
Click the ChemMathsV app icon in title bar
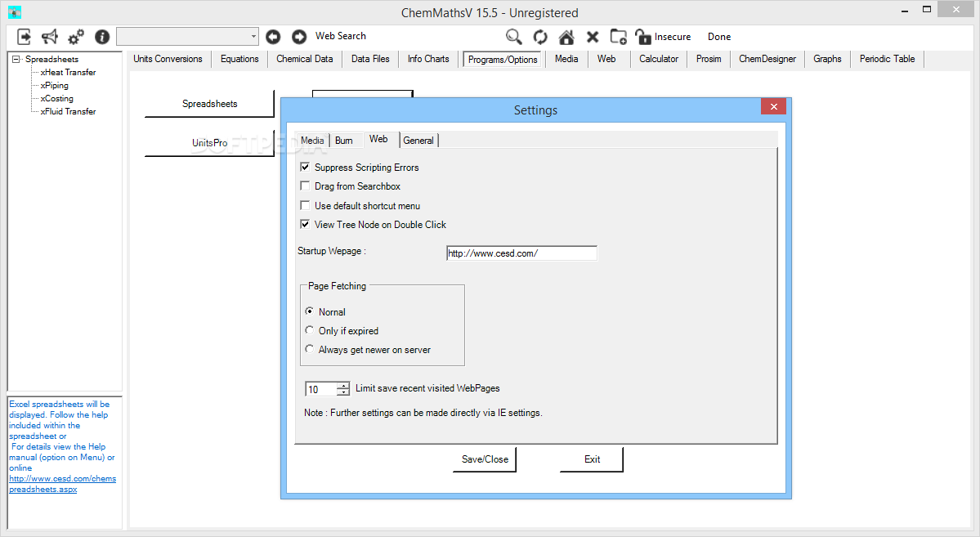pyautogui.click(x=15, y=12)
